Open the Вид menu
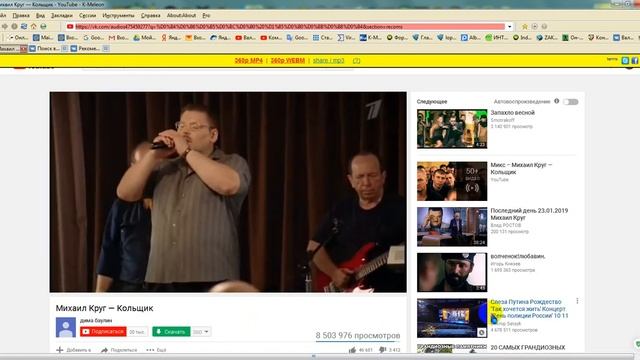640x360 pixels. click(40, 16)
